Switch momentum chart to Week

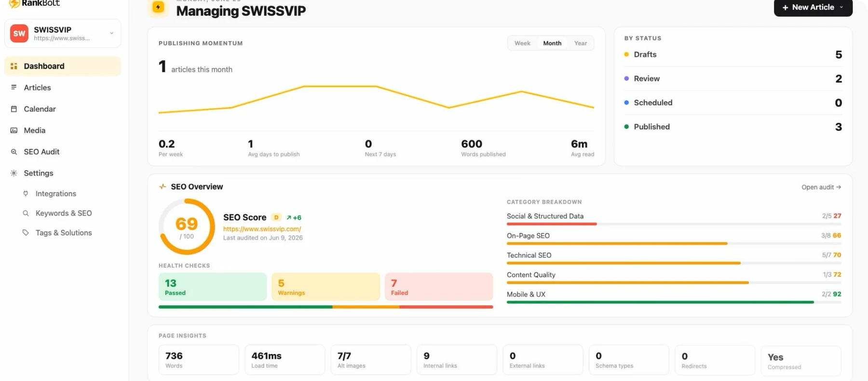pyautogui.click(x=522, y=43)
